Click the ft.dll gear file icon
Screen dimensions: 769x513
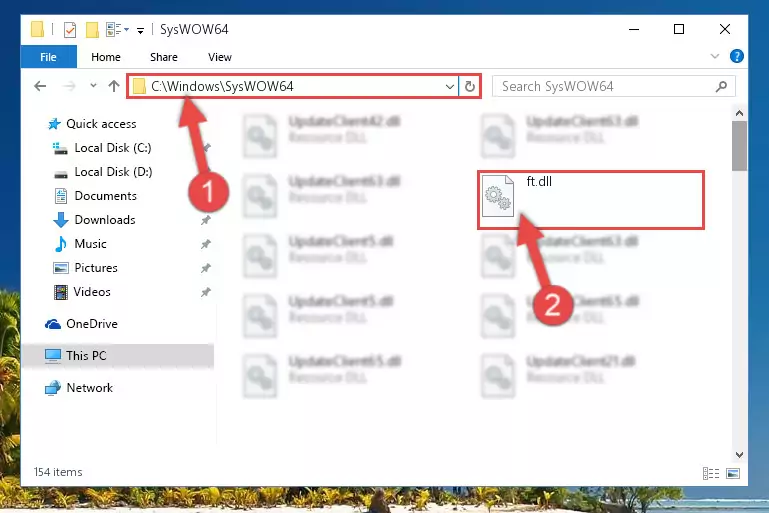[x=497, y=196]
